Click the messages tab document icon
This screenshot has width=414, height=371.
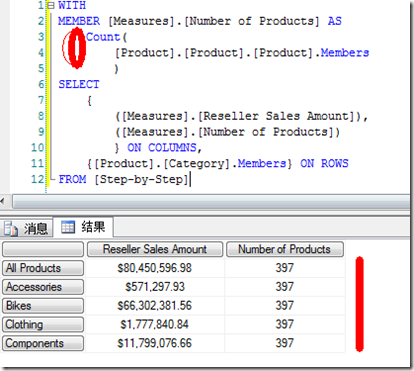11,229
